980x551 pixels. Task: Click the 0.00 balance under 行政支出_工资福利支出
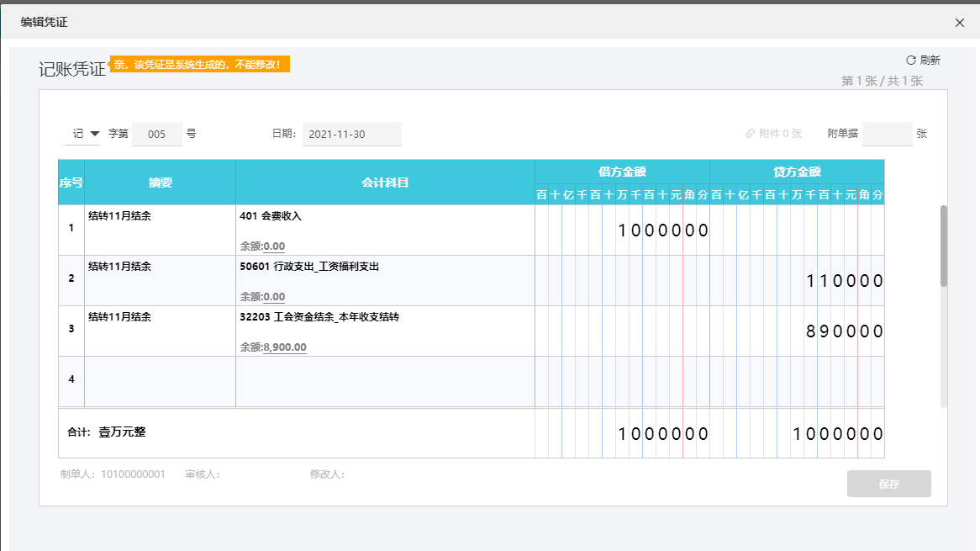274,297
